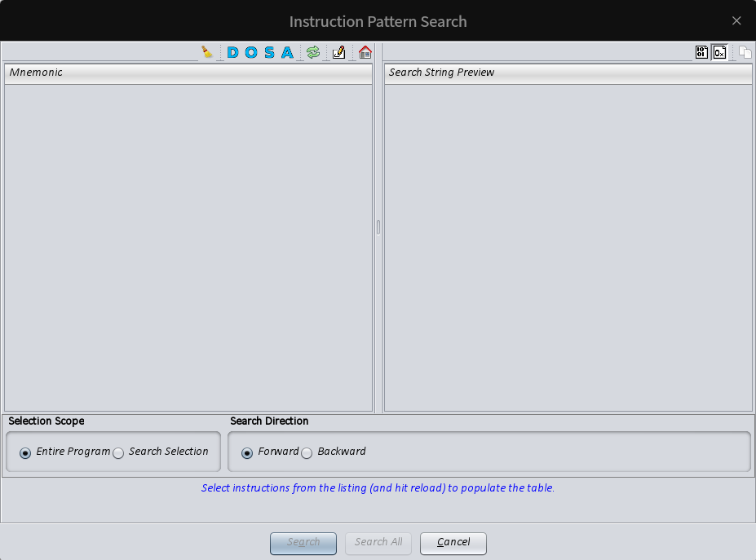This screenshot has width=756, height=560.
Task: Choose Backward search direction
Action: click(334, 452)
